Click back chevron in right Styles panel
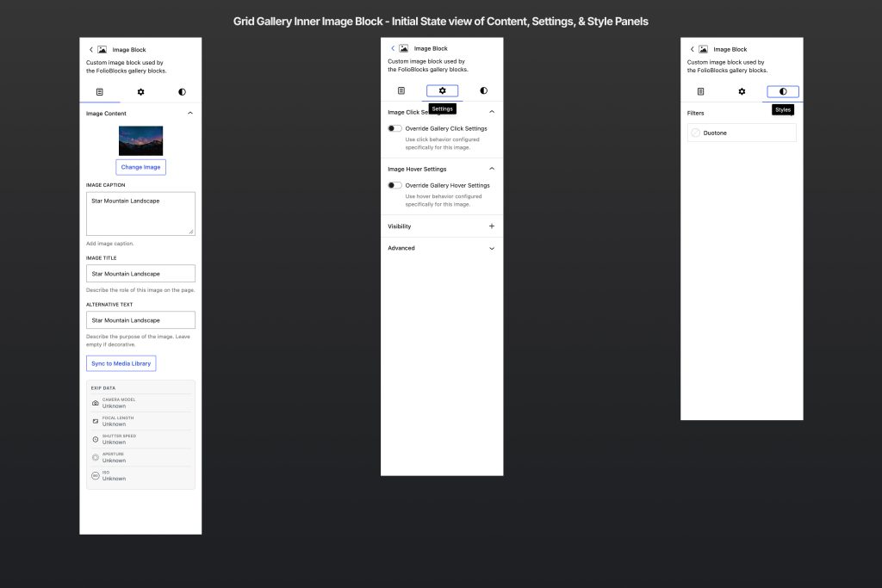The width and height of the screenshot is (882, 588). click(x=692, y=49)
